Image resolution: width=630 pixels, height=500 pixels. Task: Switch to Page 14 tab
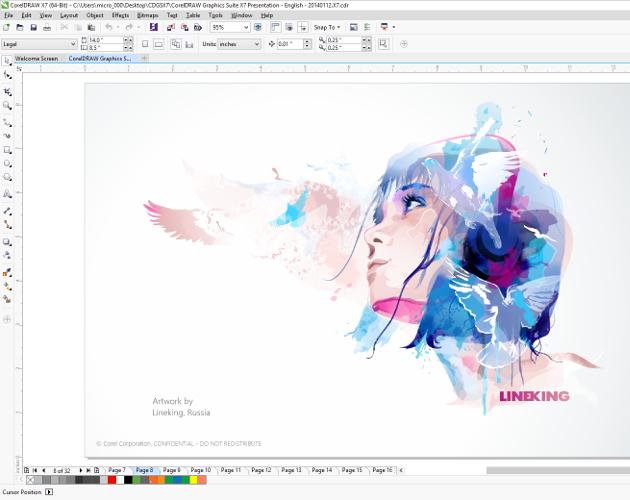tap(322, 470)
